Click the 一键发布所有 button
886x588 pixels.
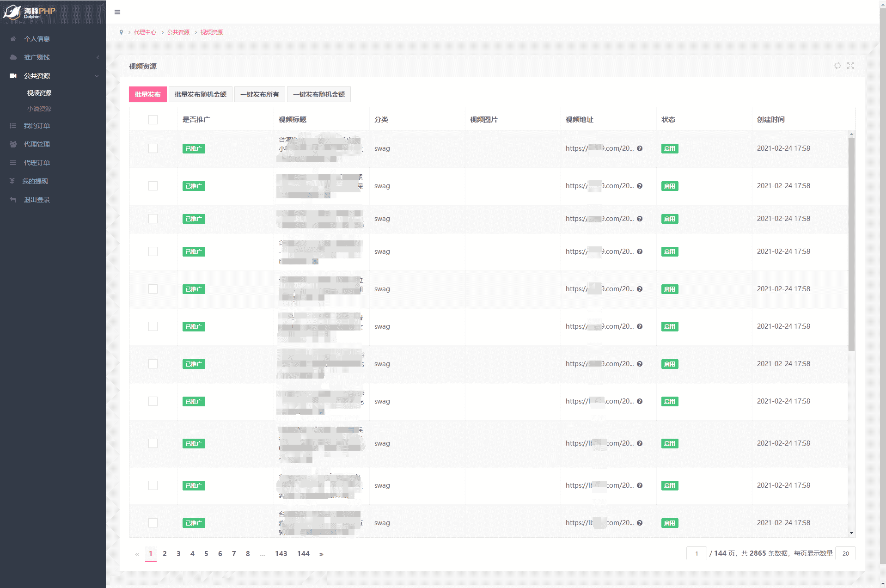[x=260, y=94]
